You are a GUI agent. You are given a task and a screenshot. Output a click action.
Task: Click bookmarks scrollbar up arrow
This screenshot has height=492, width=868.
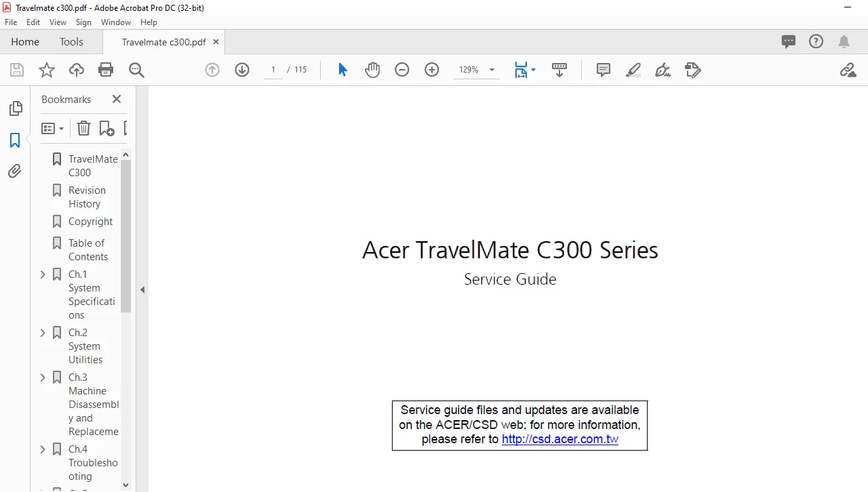tap(125, 155)
